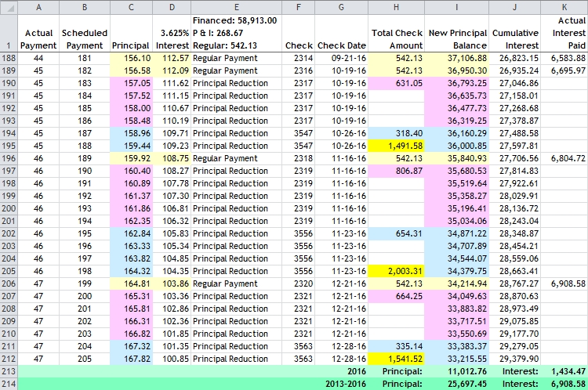Click the Check Date header cell
Screen dimensions: 588x390
click(x=342, y=33)
